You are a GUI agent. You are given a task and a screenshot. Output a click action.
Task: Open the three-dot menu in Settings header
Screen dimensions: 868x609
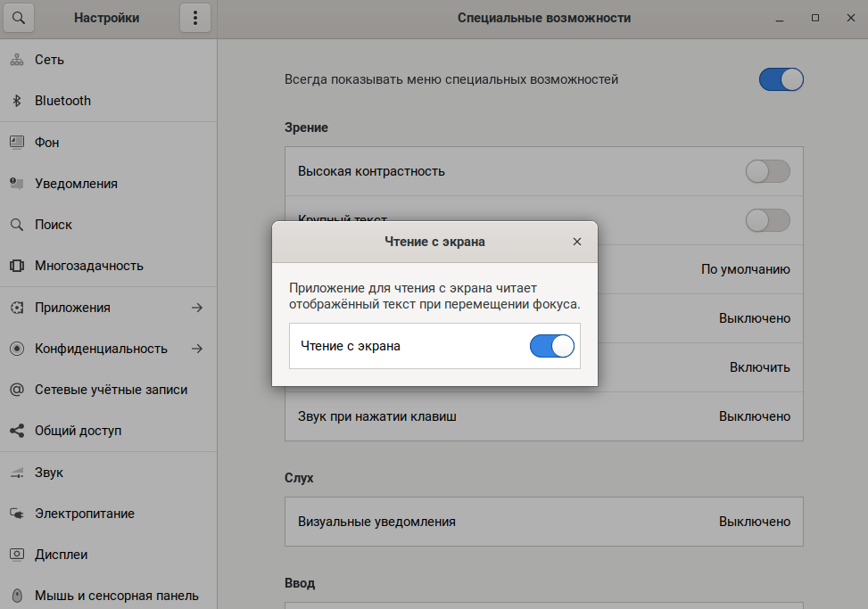coord(195,18)
